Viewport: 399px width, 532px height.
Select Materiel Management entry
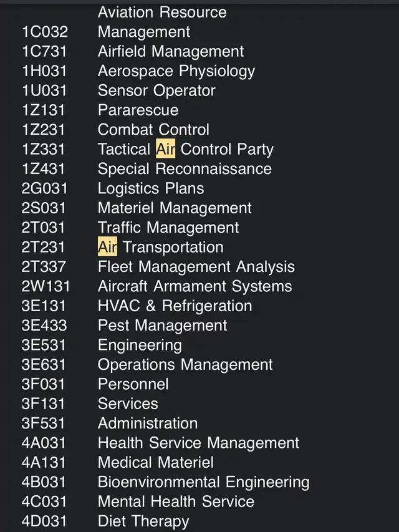175,208
